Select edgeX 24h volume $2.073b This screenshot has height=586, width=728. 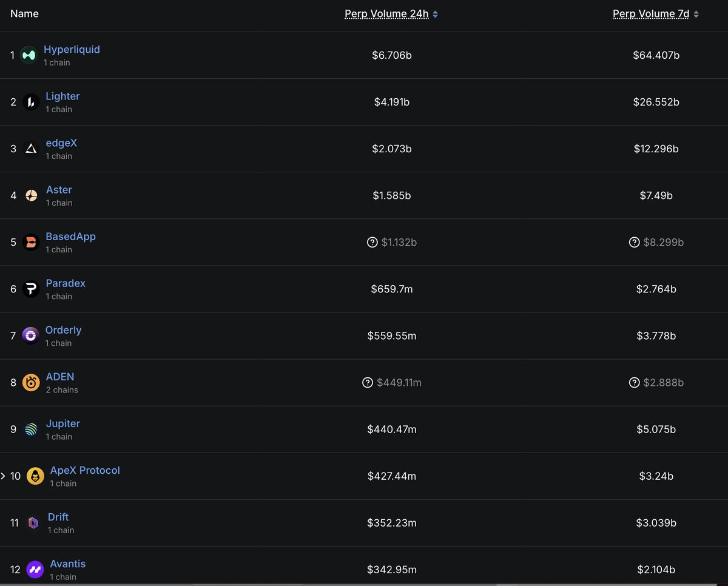392,149
